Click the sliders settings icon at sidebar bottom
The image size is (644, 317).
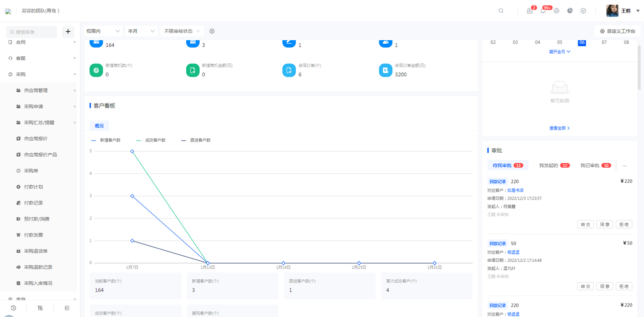point(40,308)
